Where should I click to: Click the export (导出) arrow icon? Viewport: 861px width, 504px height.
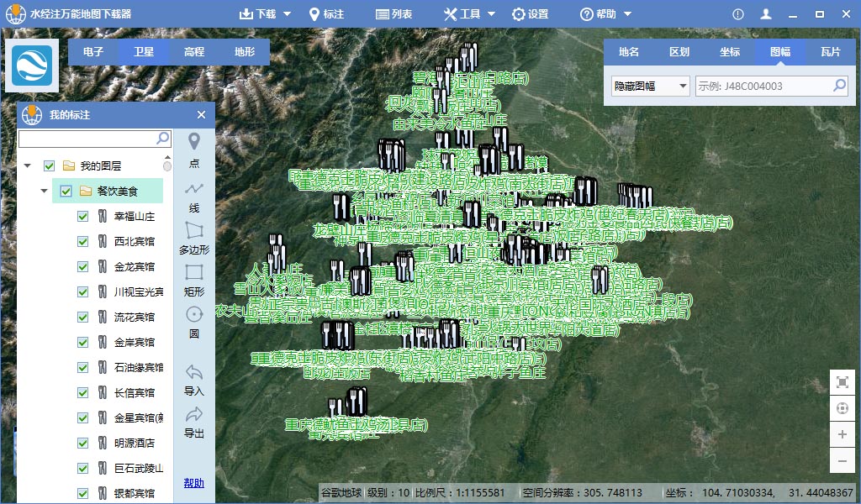coord(194,414)
